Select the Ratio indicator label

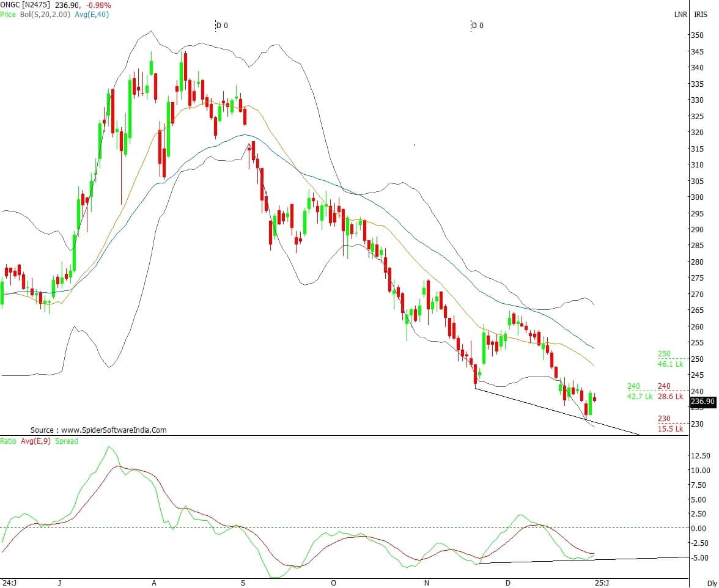pos(9,441)
